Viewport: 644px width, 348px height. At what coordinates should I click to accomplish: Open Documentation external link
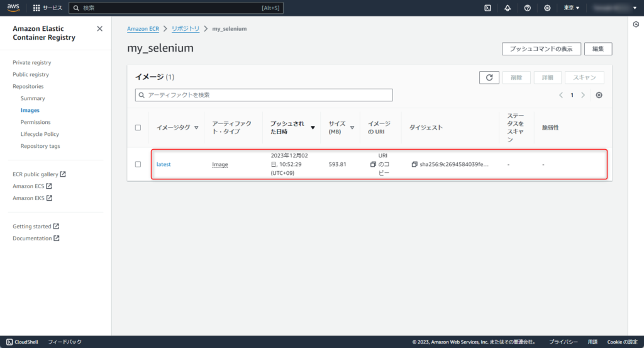[x=36, y=239]
